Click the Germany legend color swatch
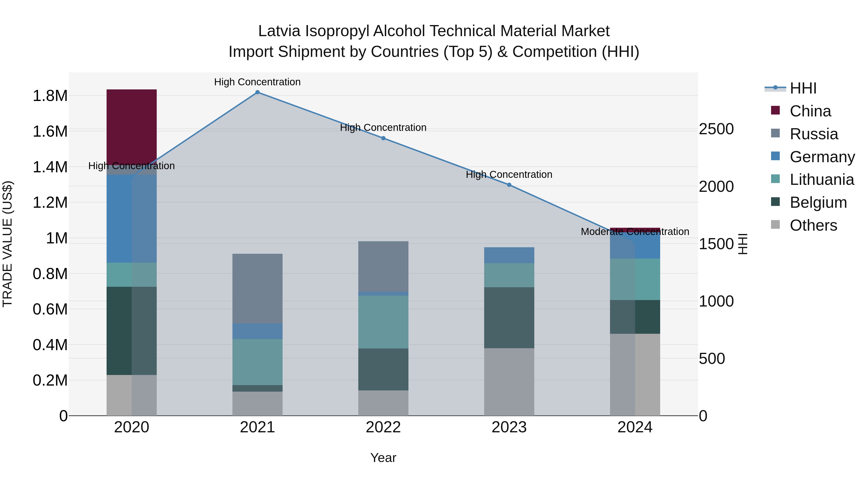This screenshot has width=868, height=488. (775, 156)
